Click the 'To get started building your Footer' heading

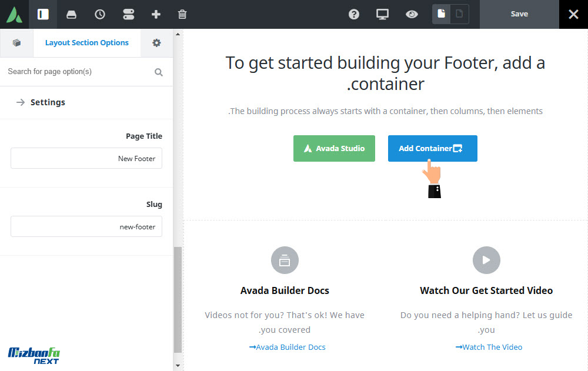coord(385,73)
